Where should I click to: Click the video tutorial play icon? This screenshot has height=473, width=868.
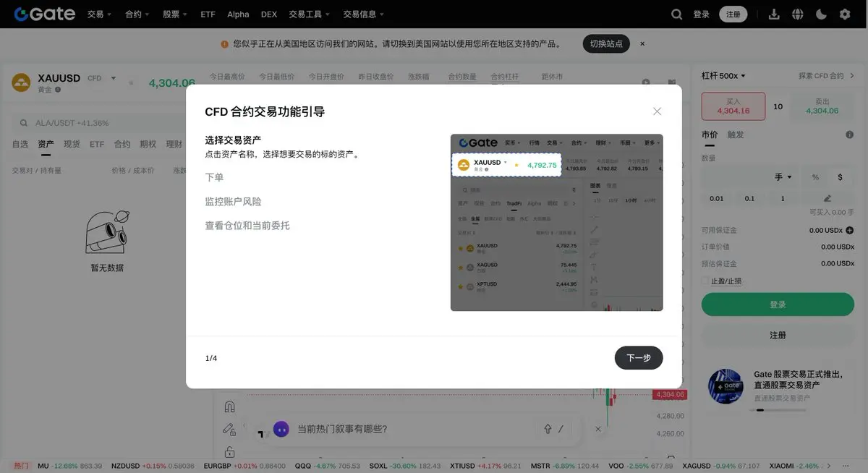(x=646, y=82)
